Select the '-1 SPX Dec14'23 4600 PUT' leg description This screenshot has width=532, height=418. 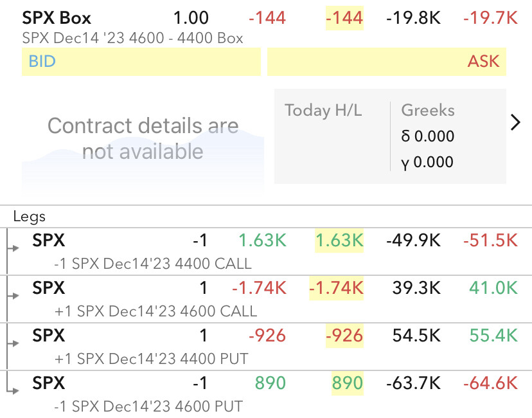(149, 406)
